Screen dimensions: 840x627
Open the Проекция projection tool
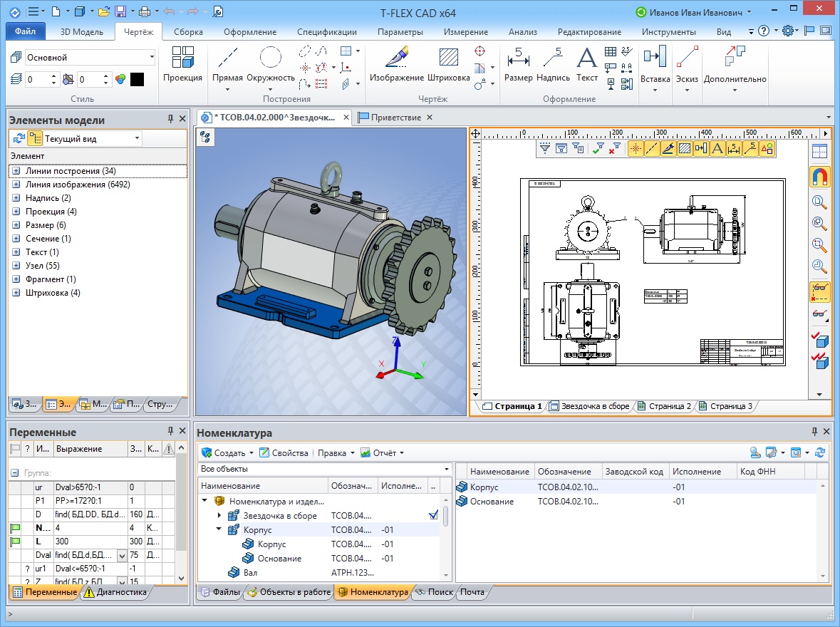click(x=182, y=64)
